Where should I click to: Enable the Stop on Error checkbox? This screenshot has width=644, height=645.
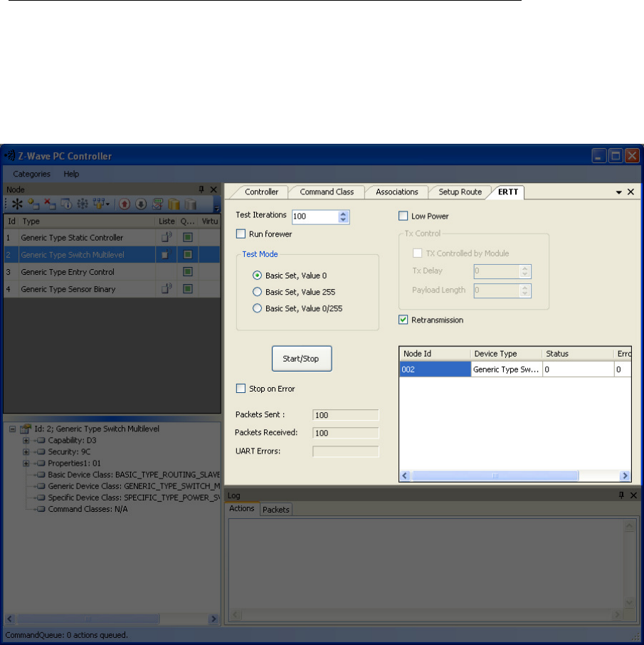point(241,388)
